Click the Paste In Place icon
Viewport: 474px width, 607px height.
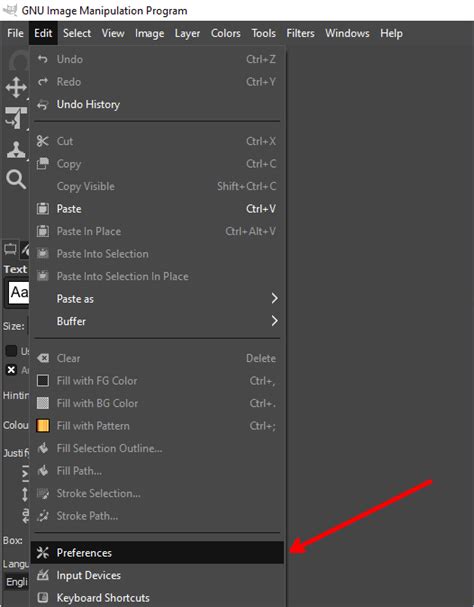[x=43, y=231]
